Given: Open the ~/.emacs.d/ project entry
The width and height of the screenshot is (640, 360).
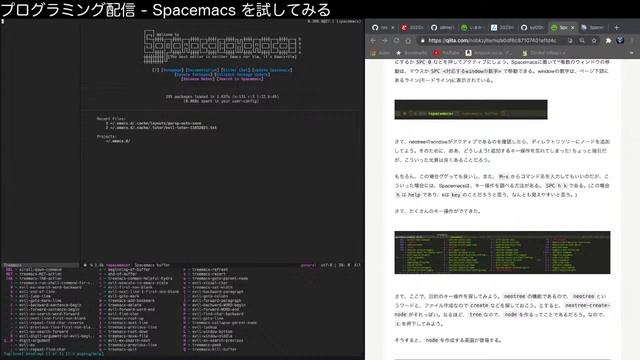Looking at the screenshot, I should (x=118, y=141).
